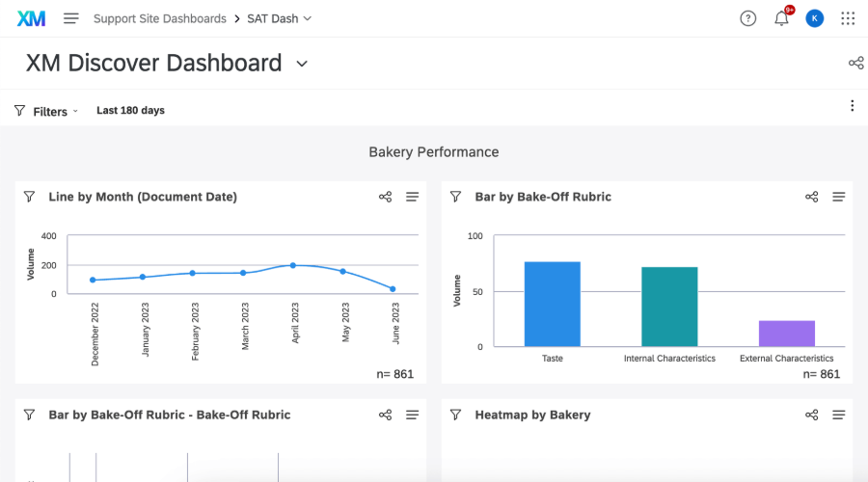
Task: Share the Line by Month widget
Action: [386, 197]
